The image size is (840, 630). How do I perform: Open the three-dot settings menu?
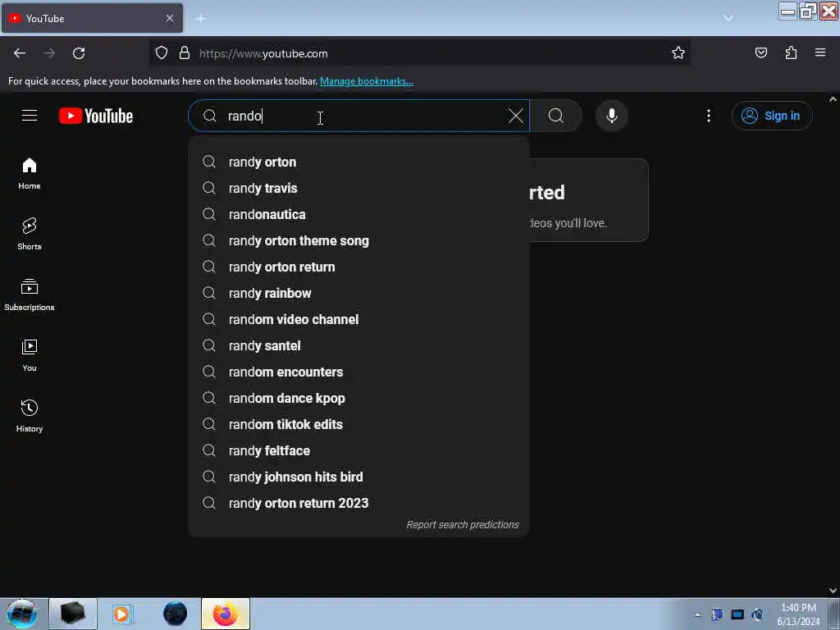pyautogui.click(x=708, y=116)
